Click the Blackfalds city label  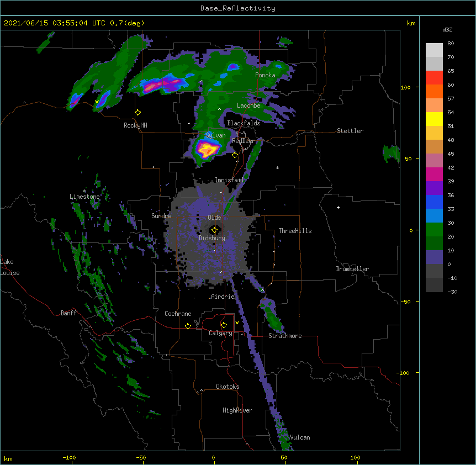tap(244, 123)
